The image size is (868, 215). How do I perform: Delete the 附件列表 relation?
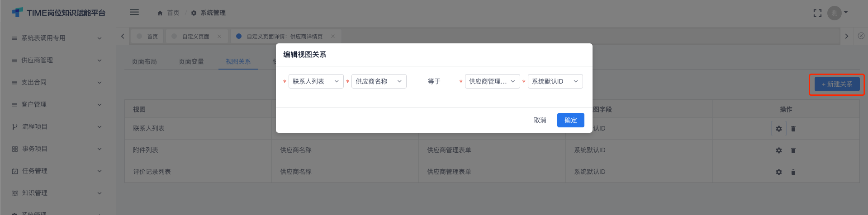click(x=793, y=150)
